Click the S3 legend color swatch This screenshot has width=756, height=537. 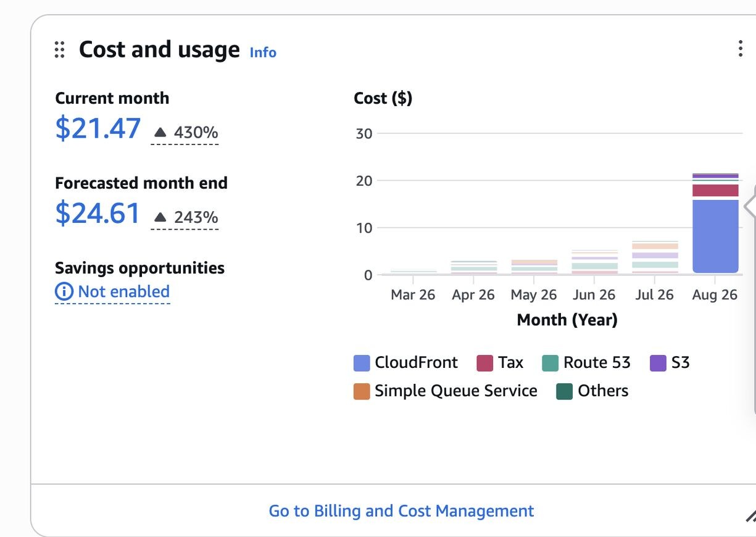click(658, 363)
